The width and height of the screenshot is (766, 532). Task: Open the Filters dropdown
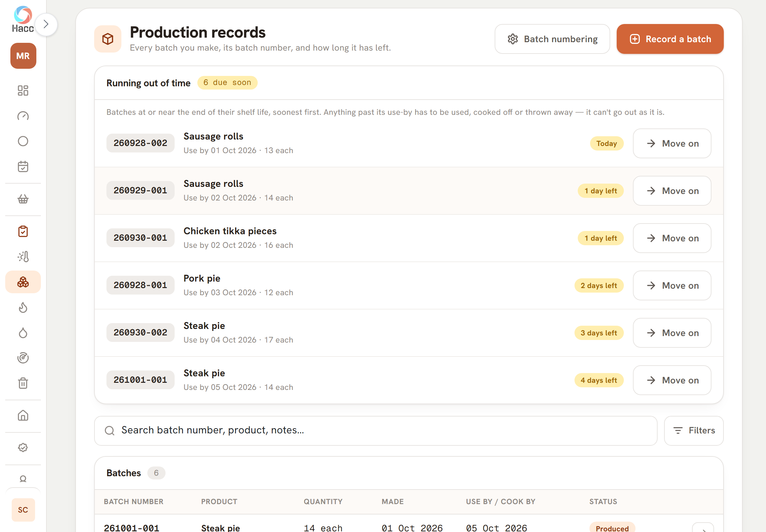[x=694, y=430]
